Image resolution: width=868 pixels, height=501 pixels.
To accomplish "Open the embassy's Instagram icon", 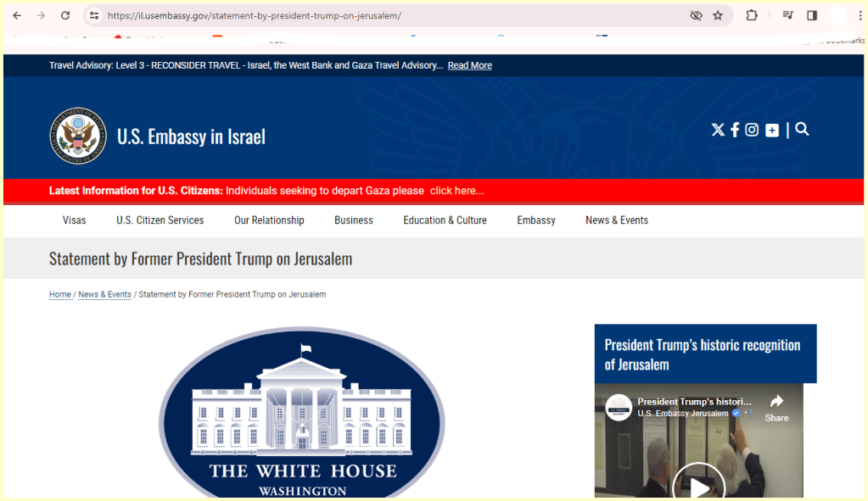I will (752, 130).
